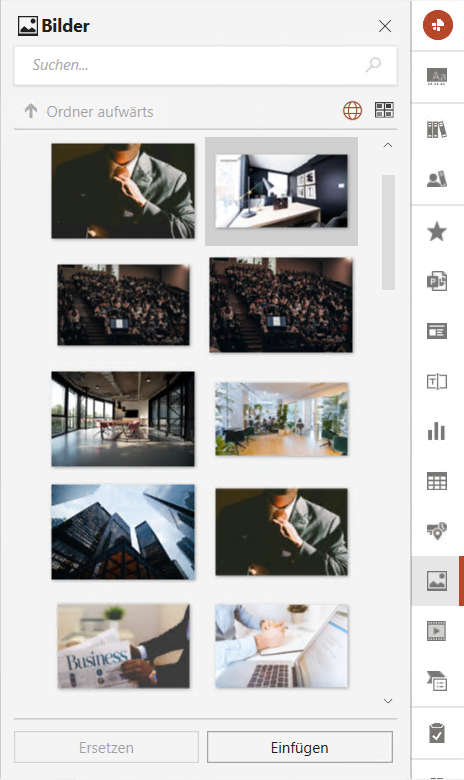Click the Ersetzen button
Viewport: 464px width, 780px height.
coord(106,747)
